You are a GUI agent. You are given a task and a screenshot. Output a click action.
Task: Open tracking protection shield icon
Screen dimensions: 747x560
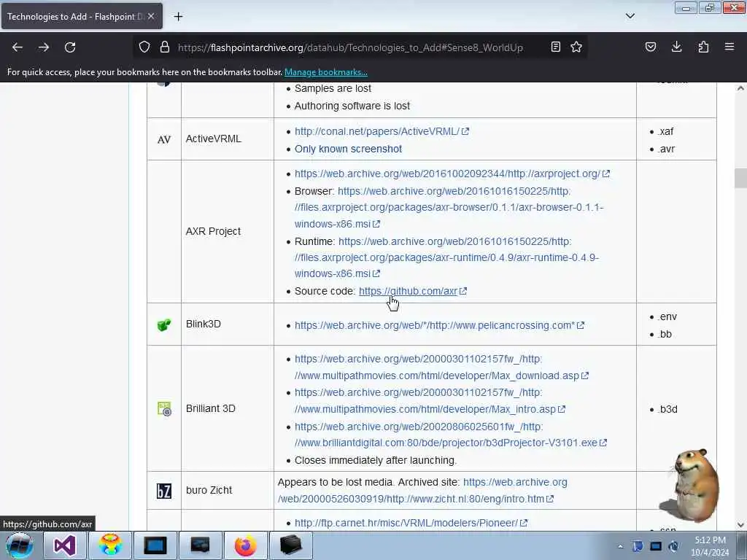coord(144,47)
